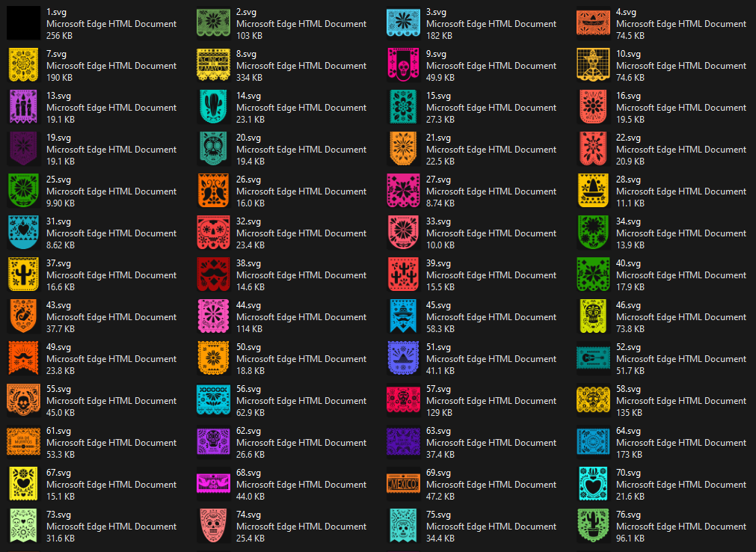This screenshot has height=552, width=756.
Task: Select the file name 32.svg
Action: coord(248,221)
